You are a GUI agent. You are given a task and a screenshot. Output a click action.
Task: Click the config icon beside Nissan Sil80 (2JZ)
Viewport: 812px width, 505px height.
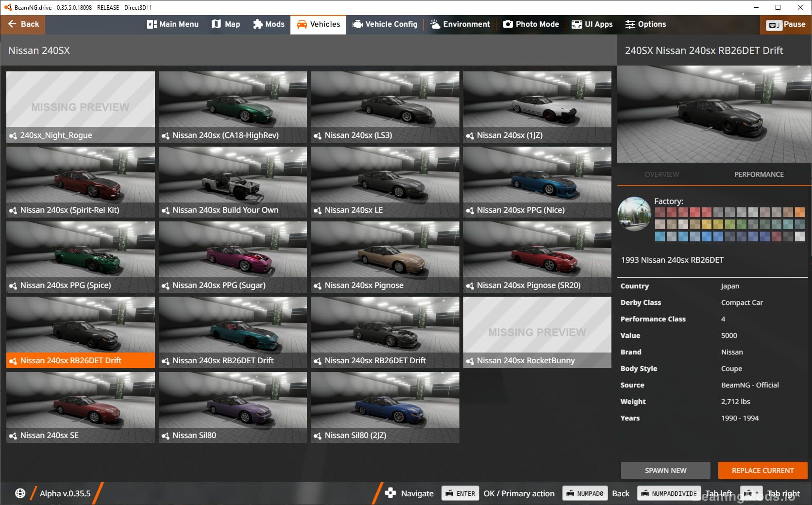318,436
